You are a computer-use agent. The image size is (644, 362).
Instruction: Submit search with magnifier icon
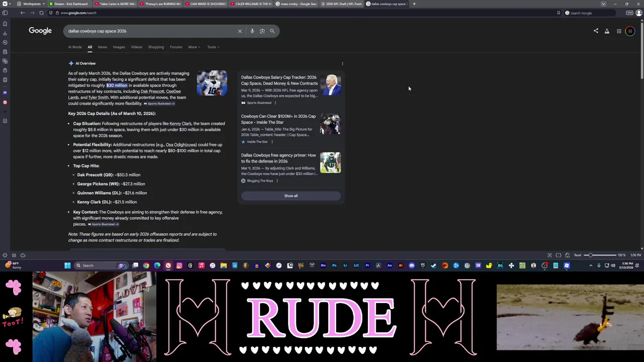pyautogui.click(x=272, y=31)
